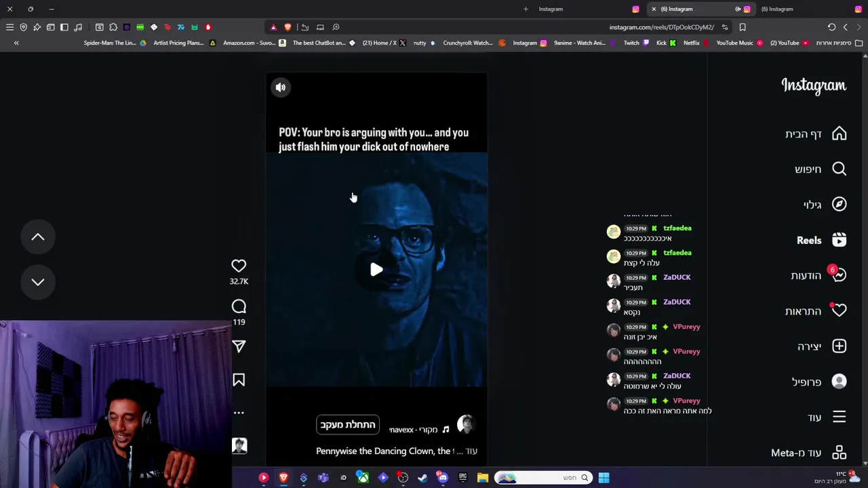Open site settings icon beside URL
This screenshot has height=488, width=868.
[x=725, y=27]
